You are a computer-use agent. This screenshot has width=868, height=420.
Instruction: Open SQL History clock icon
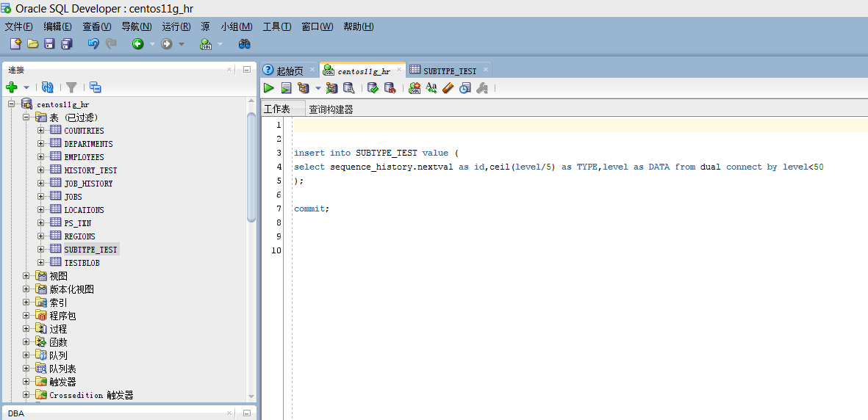(x=465, y=87)
